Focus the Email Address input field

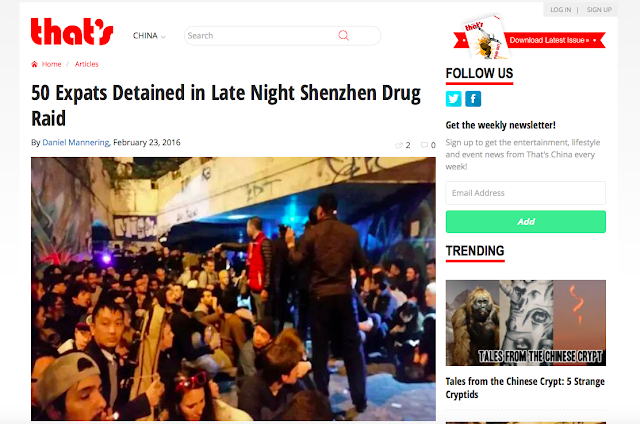(x=526, y=193)
